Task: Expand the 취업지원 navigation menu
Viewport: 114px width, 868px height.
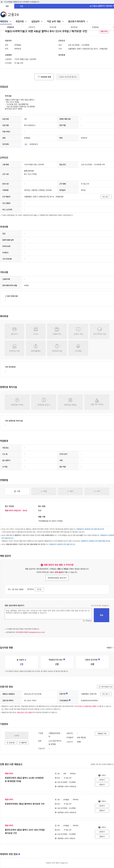Action: pos(21,22)
